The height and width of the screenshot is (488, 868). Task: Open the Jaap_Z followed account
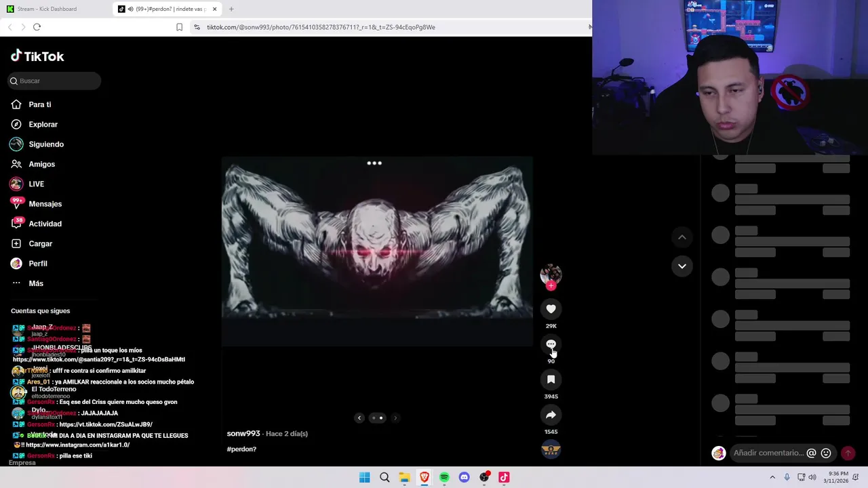[42, 330]
